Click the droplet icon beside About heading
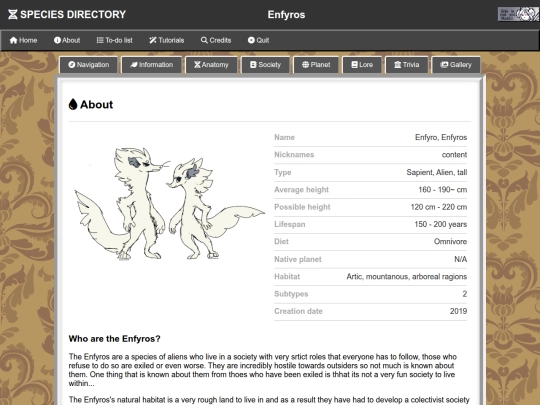The width and height of the screenshot is (540, 405). tap(73, 104)
